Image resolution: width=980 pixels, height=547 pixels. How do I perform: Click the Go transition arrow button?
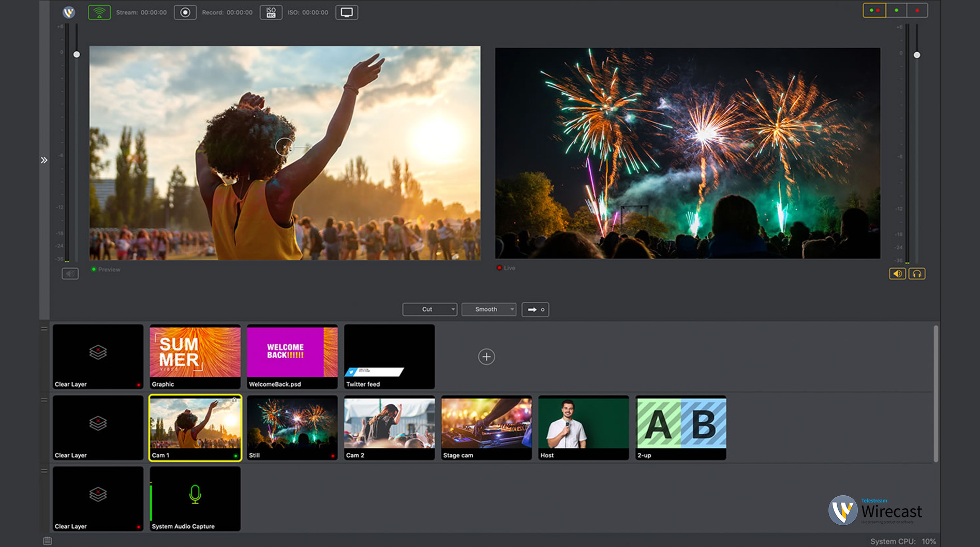535,309
